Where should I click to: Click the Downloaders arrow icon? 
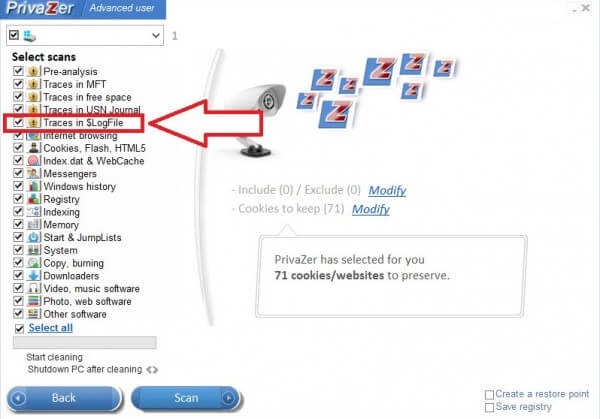(34, 276)
